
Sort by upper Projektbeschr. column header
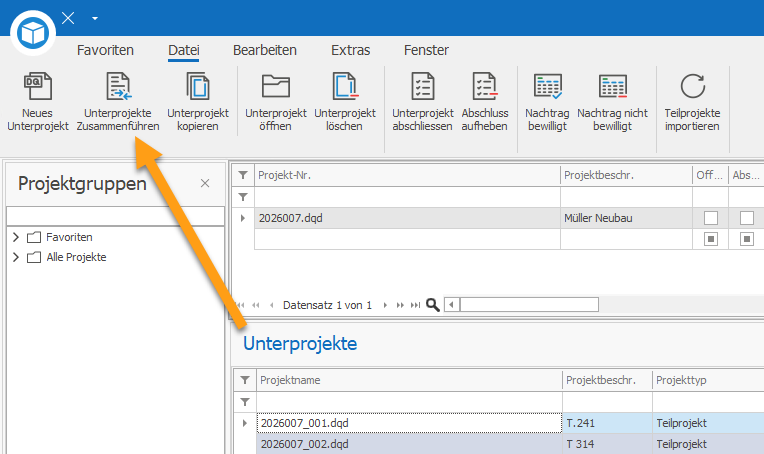626,175
